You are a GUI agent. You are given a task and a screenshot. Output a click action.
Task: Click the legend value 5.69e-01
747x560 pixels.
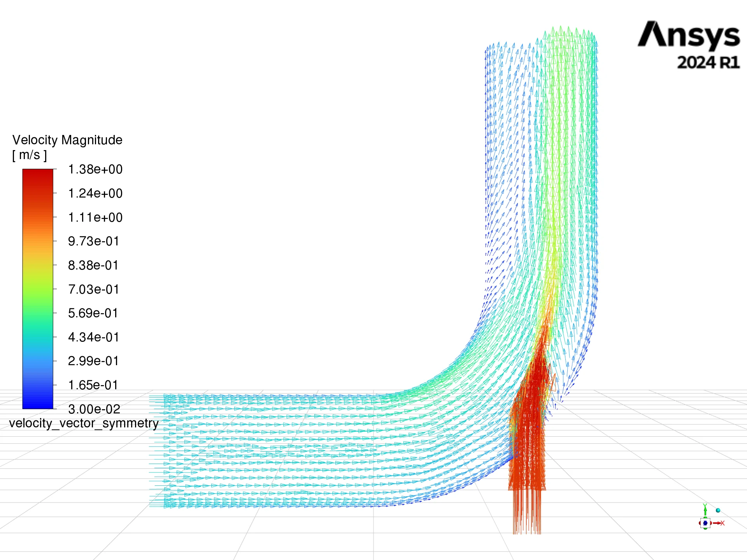click(93, 313)
